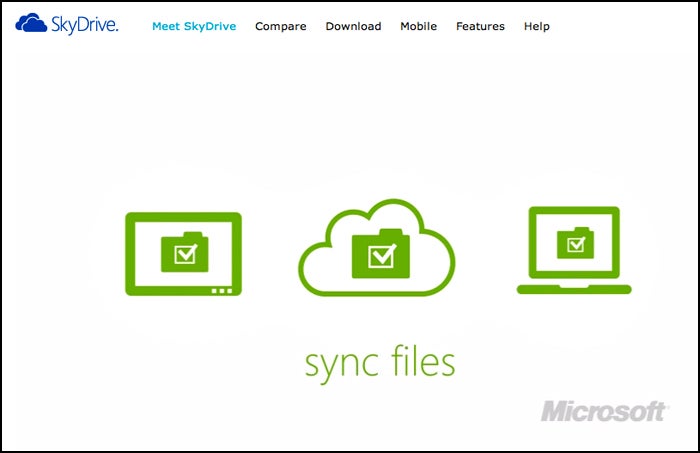This screenshot has height=453, width=700.
Task: Select the Mobile navigation item
Action: 419,26
